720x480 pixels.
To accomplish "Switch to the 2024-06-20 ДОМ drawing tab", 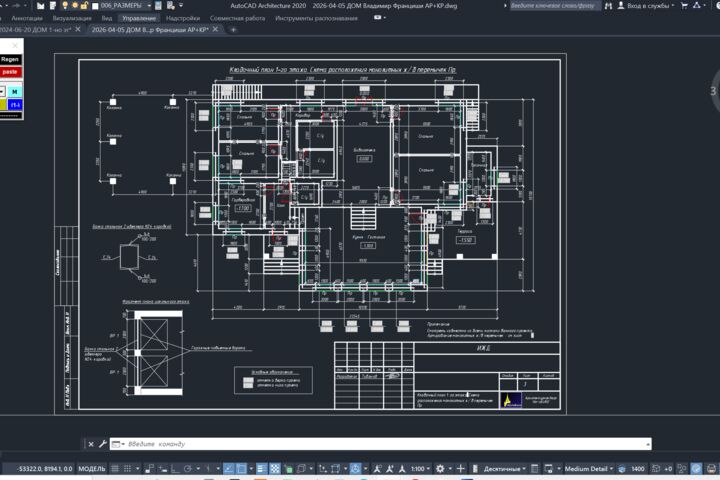I will [x=35, y=29].
